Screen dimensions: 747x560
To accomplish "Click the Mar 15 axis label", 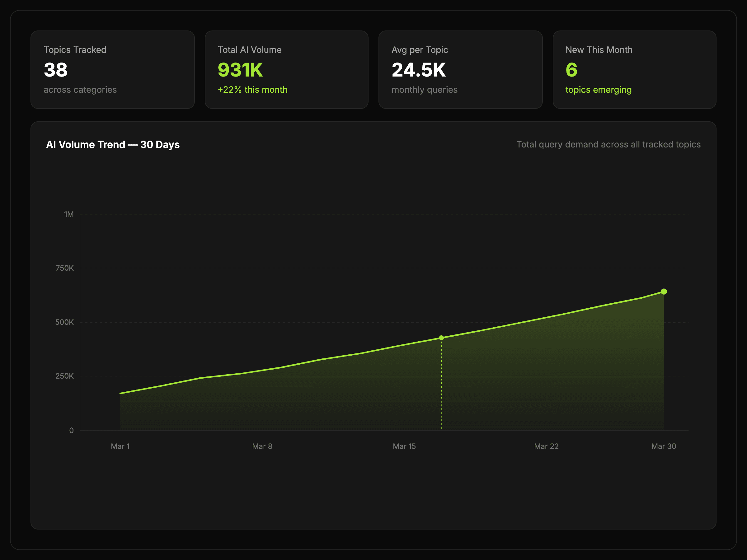I will click(x=404, y=446).
